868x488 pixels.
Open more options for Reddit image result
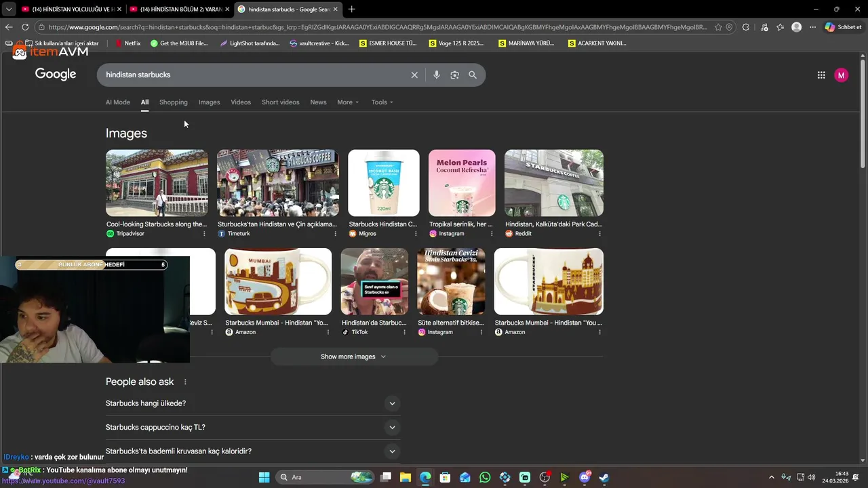[599, 234]
